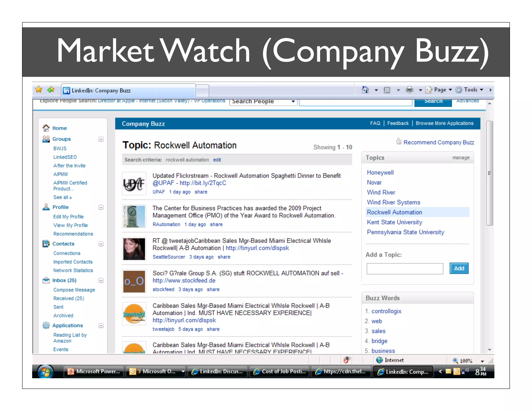
Task: Click the Add a Topic text field
Action: (405, 269)
